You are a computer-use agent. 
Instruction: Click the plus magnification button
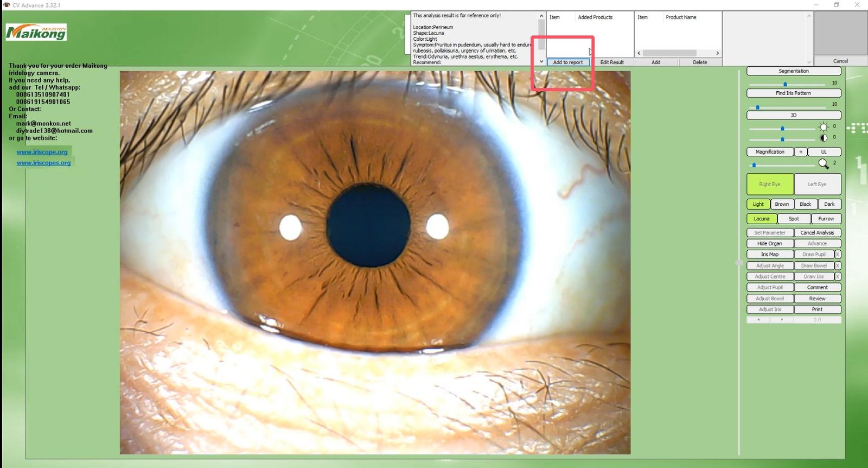[801, 152]
